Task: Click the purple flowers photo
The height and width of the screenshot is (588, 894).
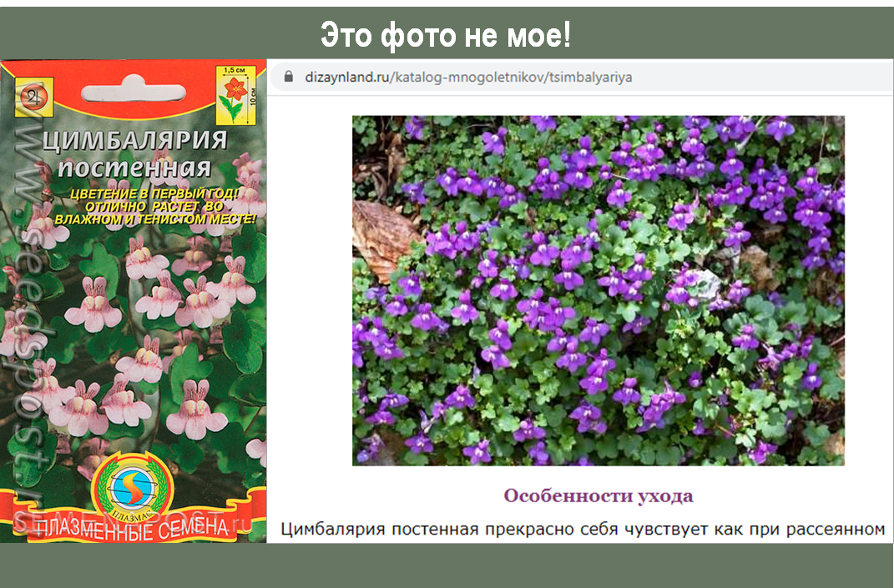Action: coord(599,290)
